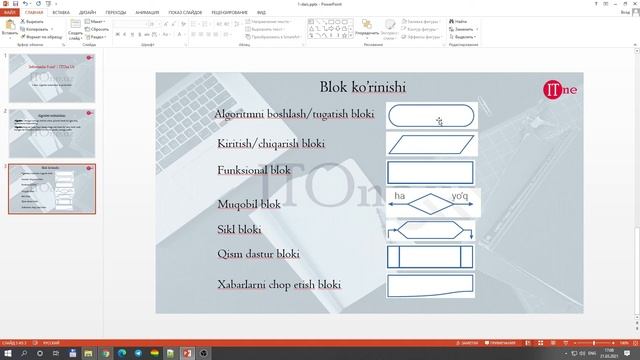640x360 pixels.
Task: Switch to the ДИЗАЙН (Design) tab
Action: pyautogui.click(x=87, y=12)
